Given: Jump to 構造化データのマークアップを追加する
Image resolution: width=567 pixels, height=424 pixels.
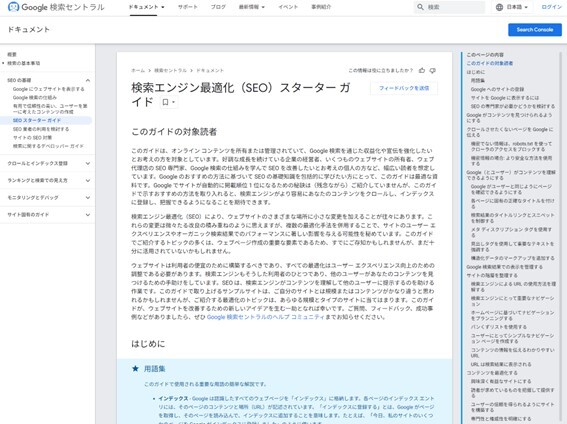Looking at the screenshot, I should click(513, 258).
